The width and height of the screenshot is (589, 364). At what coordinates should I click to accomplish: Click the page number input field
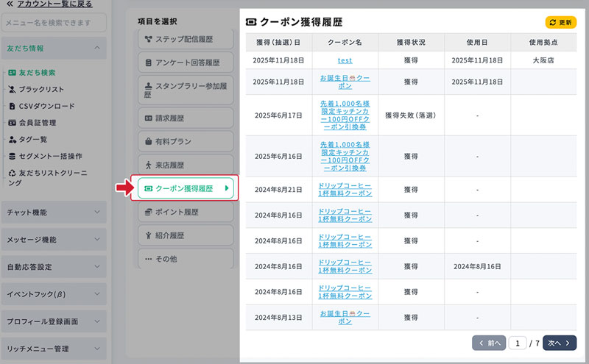click(x=518, y=343)
